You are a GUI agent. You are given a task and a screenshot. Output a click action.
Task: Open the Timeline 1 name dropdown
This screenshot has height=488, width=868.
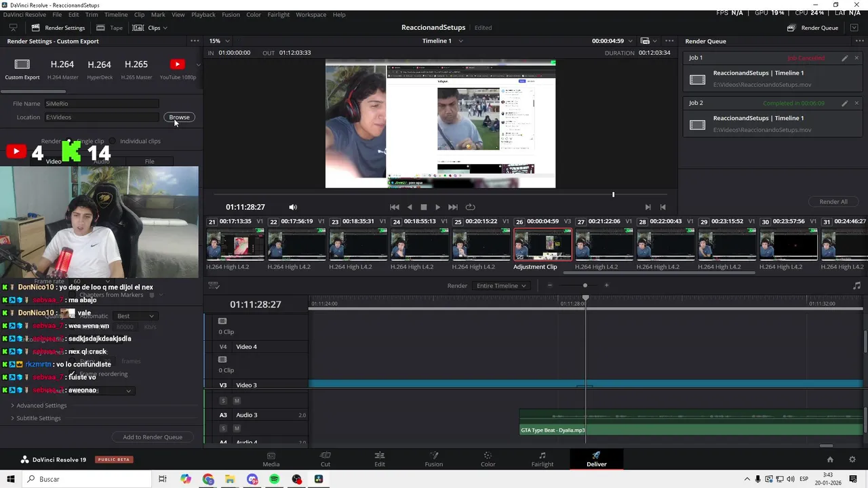pyautogui.click(x=443, y=41)
